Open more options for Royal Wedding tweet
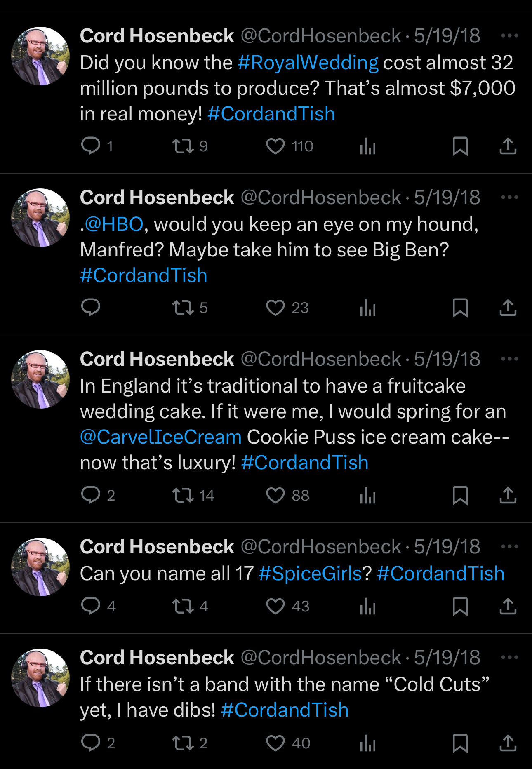The width and height of the screenshot is (532, 769). 509,36
